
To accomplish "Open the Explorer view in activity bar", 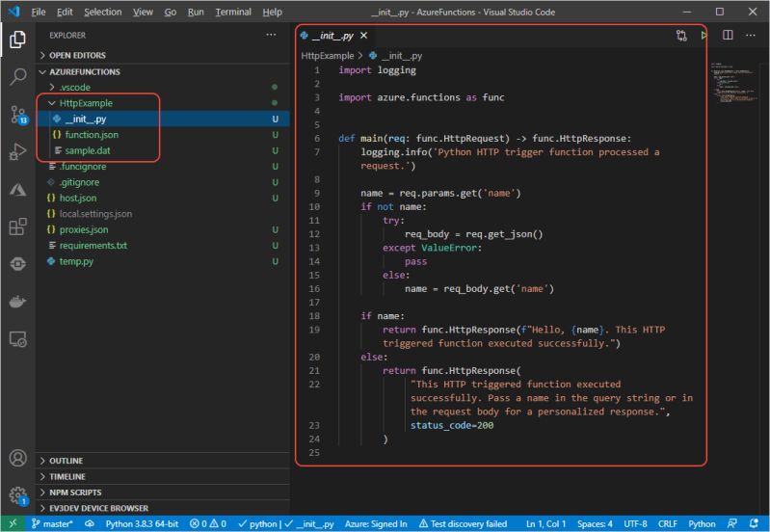I will click(x=17, y=40).
